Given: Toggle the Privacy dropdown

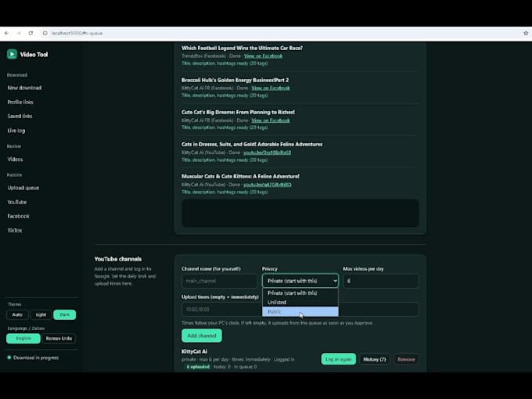Looking at the screenshot, I should 300,282.
